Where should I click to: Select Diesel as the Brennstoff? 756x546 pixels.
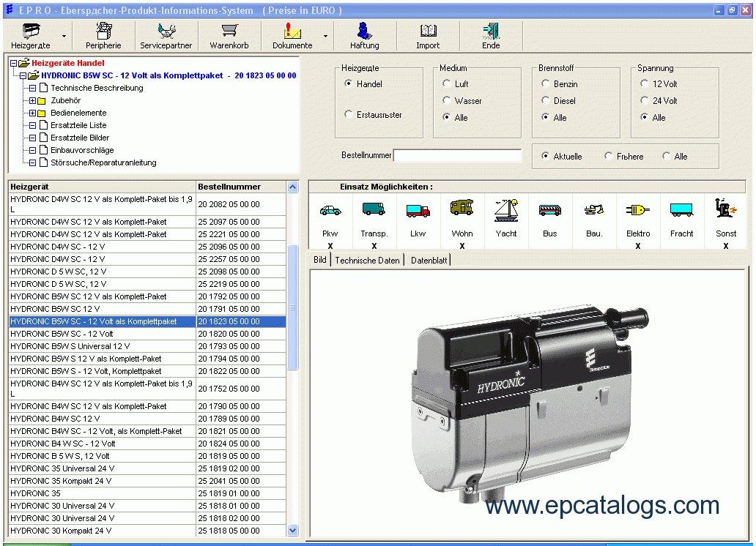pos(545,100)
